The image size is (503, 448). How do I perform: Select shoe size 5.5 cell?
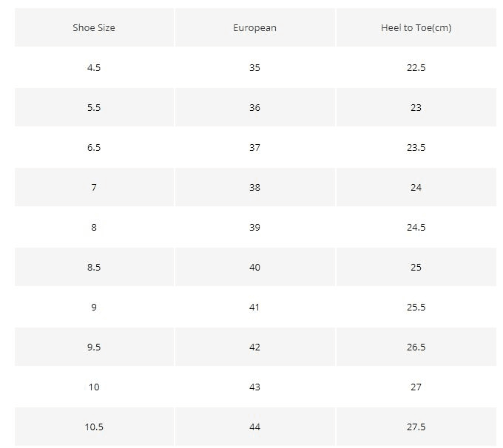pos(94,108)
